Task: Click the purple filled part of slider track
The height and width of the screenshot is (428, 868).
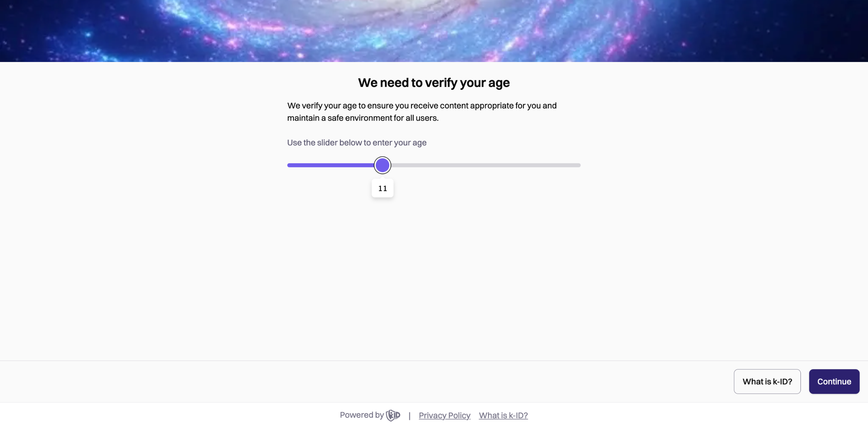Action: tap(331, 165)
